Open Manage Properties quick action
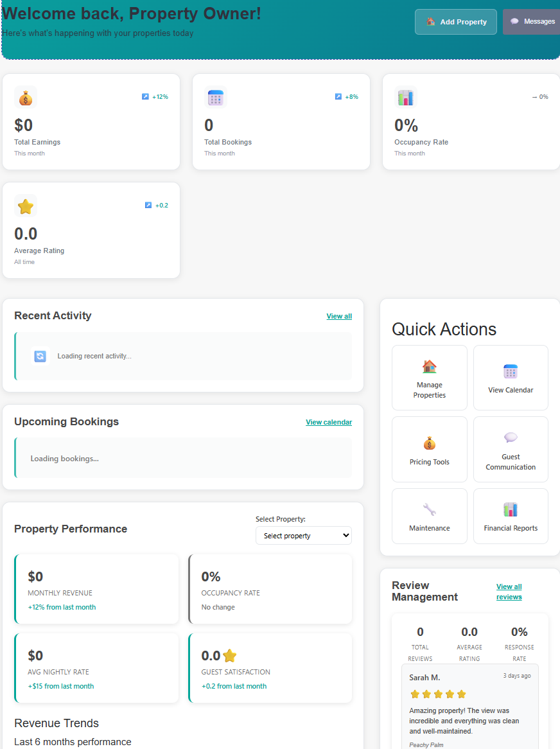The height and width of the screenshot is (749, 560). click(429, 378)
